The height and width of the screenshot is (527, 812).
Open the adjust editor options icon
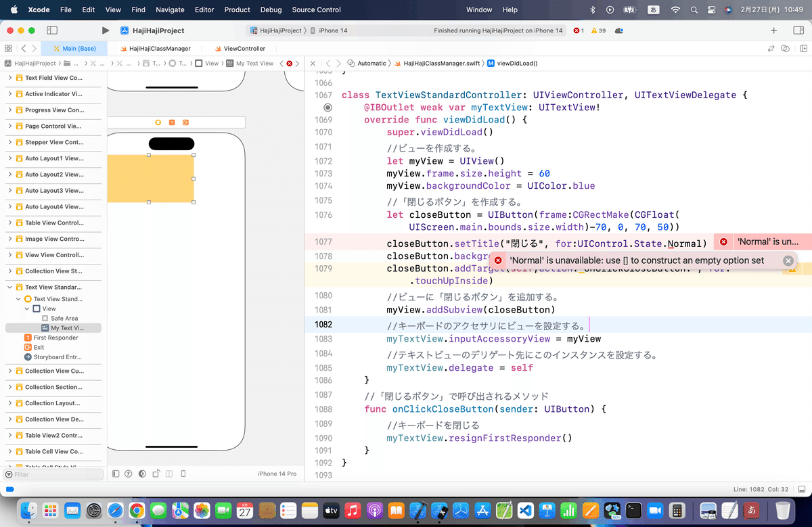[x=785, y=49]
